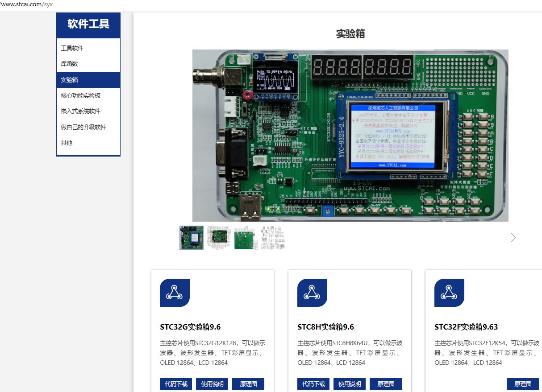Viewport: 542px width, 392px height.
Task: Advance carousel with the next arrow
Action: (x=513, y=238)
